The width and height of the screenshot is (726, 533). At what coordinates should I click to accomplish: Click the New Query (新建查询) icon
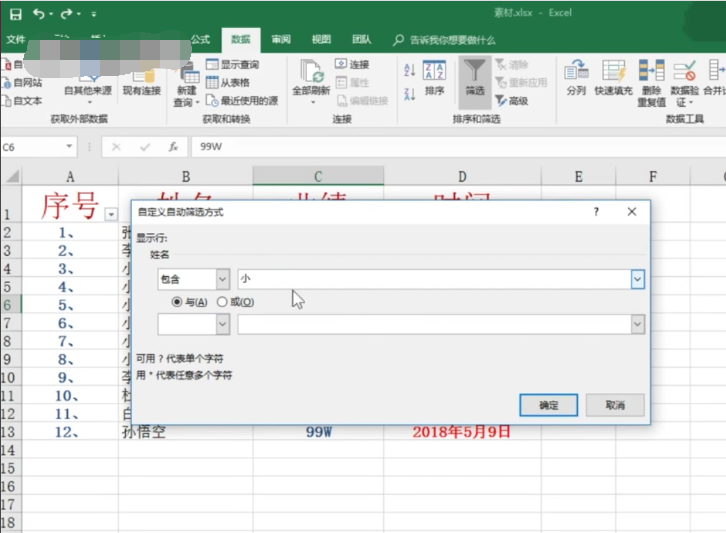pyautogui.click(x=187, y=73)
